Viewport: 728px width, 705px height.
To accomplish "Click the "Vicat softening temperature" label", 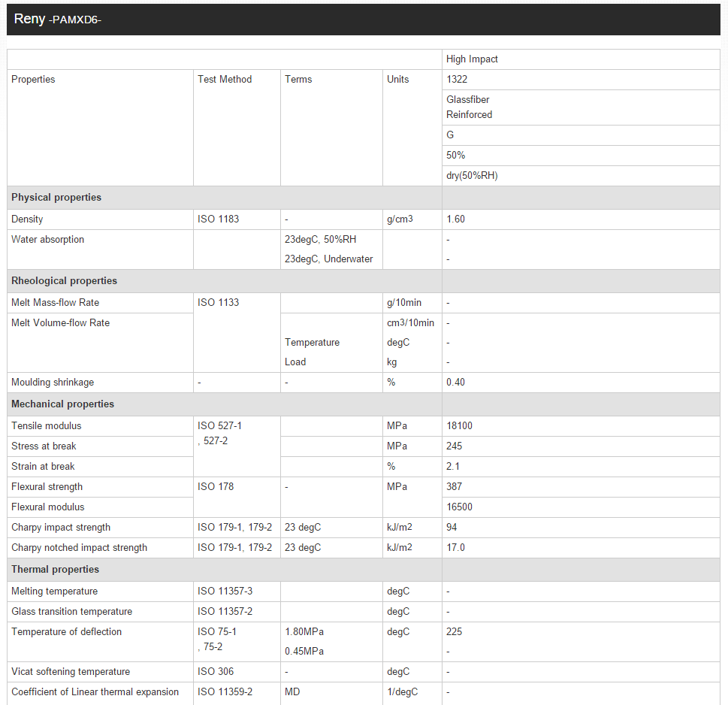I will pos(71,672).
